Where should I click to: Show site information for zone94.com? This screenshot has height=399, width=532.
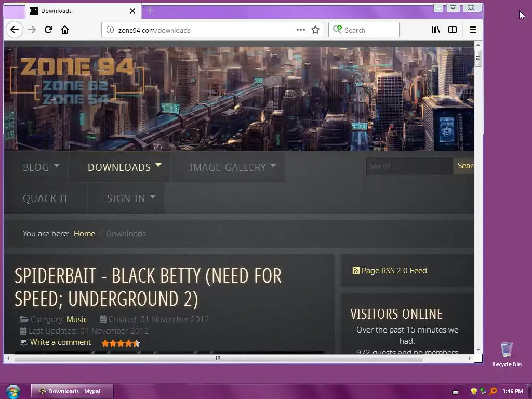click(x=110, y=30)
